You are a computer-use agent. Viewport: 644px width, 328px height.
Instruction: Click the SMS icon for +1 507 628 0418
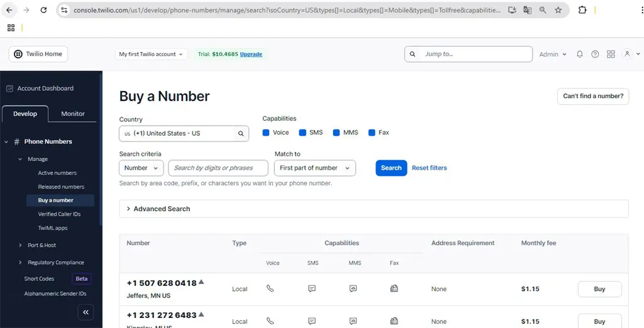312,288
